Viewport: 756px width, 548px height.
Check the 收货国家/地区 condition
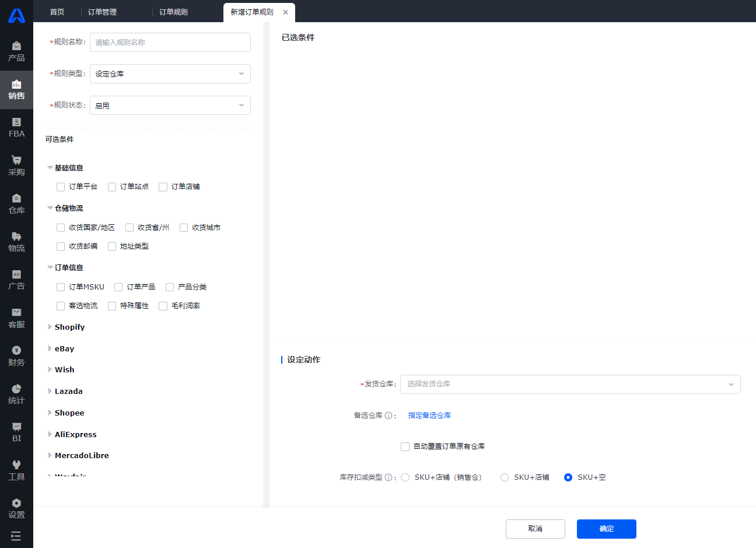[61, 228]
